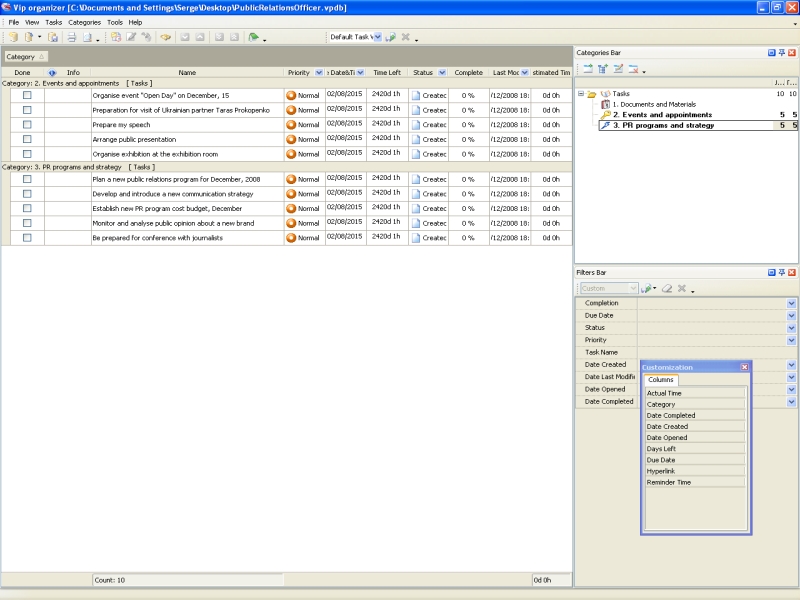Select '1. Documents and Materials' category
The width and height of the screenshot is (800, 600).
[x=654, y=104]
